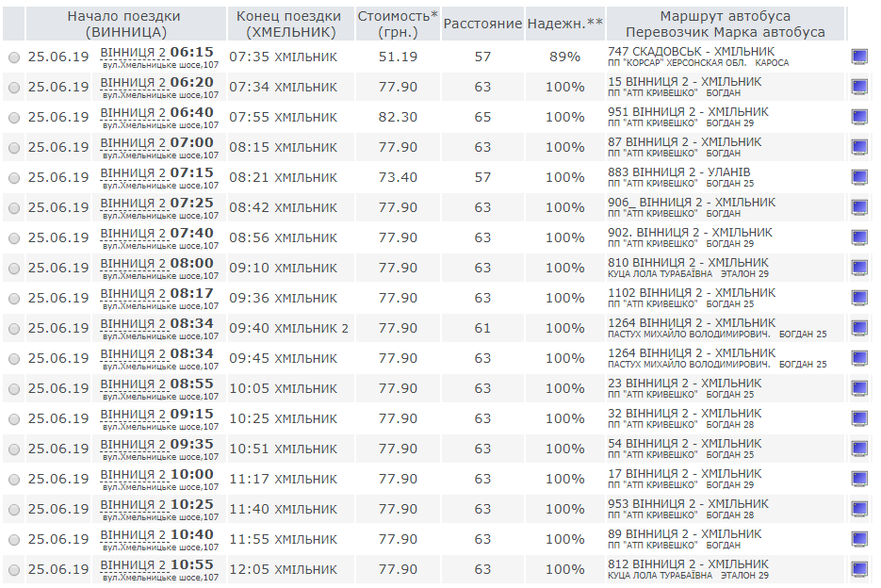
Task: Choose the 07:40 departure radio button
Action: (14, 238)
